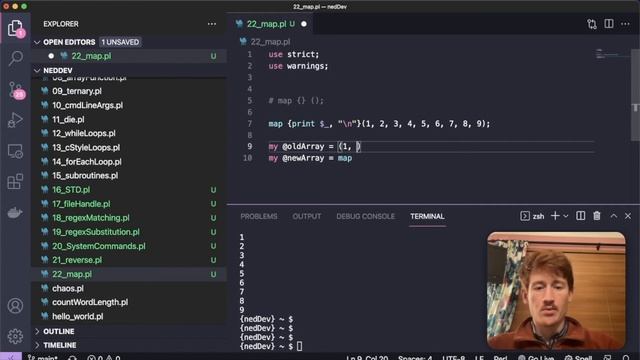The image size is (640, 360).
Task: Click the Go Live status button
Action: click(x=536, y=358)
